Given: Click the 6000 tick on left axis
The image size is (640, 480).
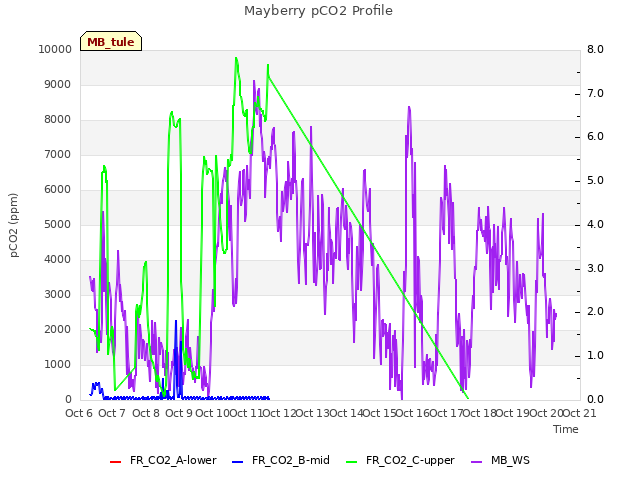Looking at the screenshot, I should pyautogui.click(x=58, y=189).
